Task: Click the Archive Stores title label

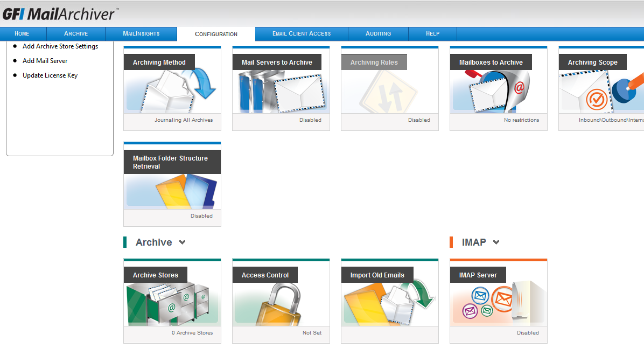Action: 156,275
